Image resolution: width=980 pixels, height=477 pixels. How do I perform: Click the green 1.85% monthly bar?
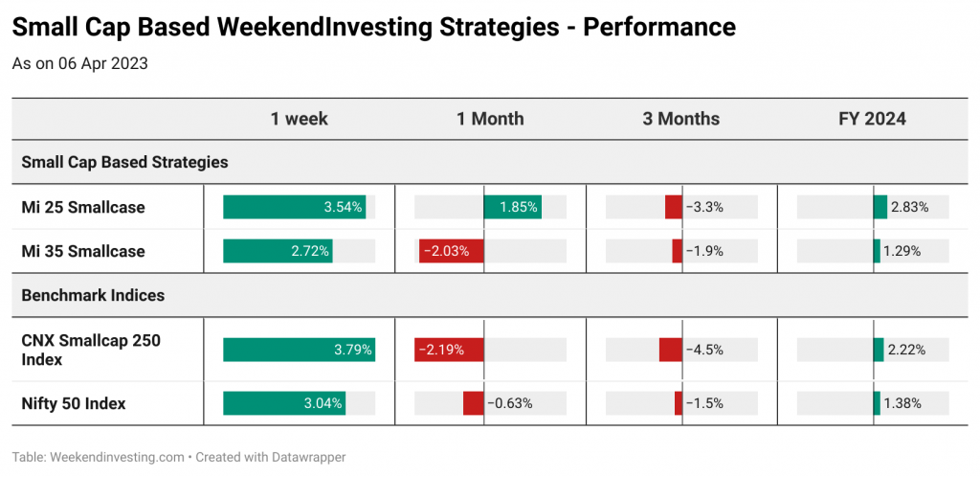coord(513,207)
